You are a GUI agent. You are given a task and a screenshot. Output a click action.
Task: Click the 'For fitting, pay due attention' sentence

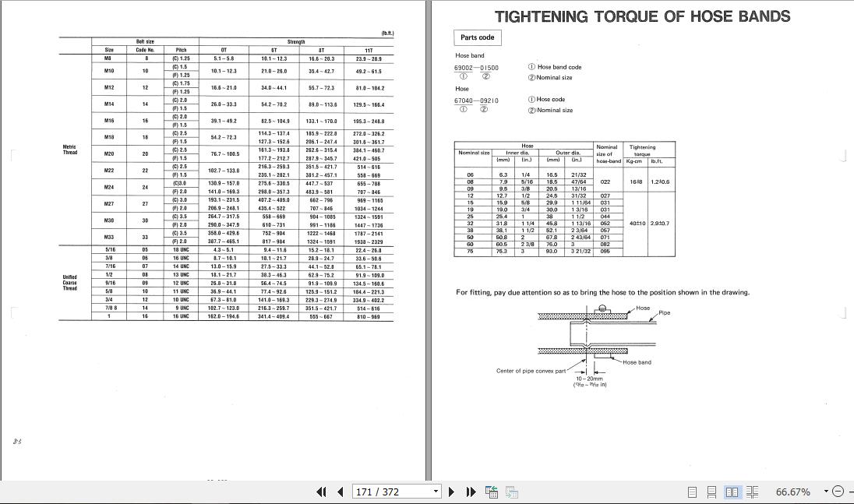[x=602, y=293]
